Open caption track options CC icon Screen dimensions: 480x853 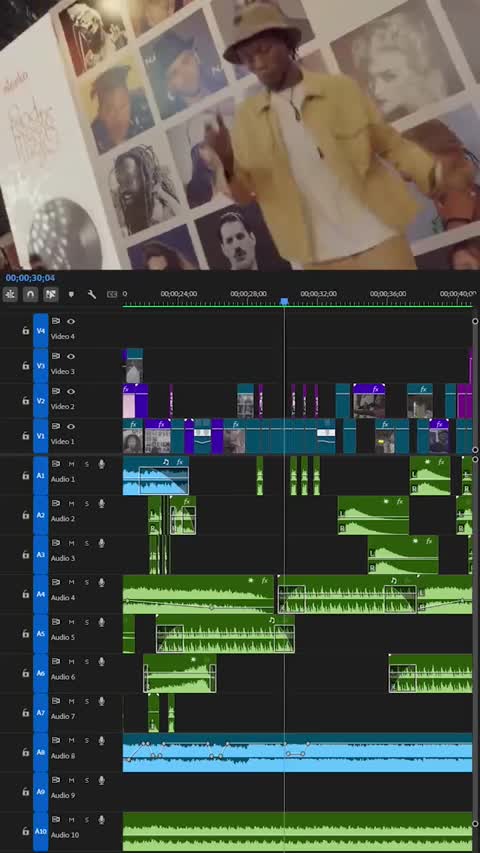(112, 294)
